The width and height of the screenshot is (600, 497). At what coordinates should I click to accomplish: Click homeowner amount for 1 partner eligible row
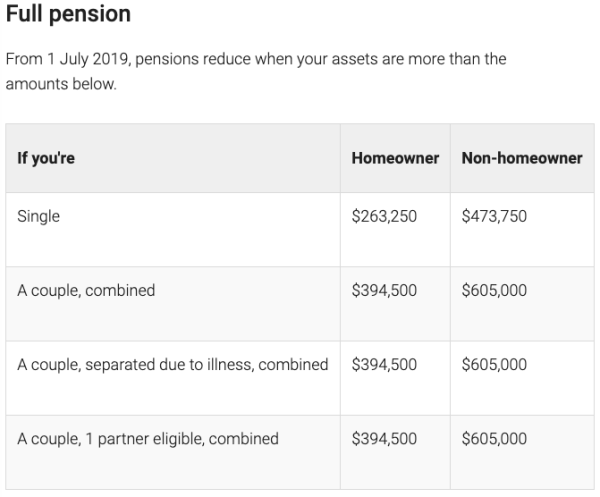pyautogui.click(x=384, y=439)
